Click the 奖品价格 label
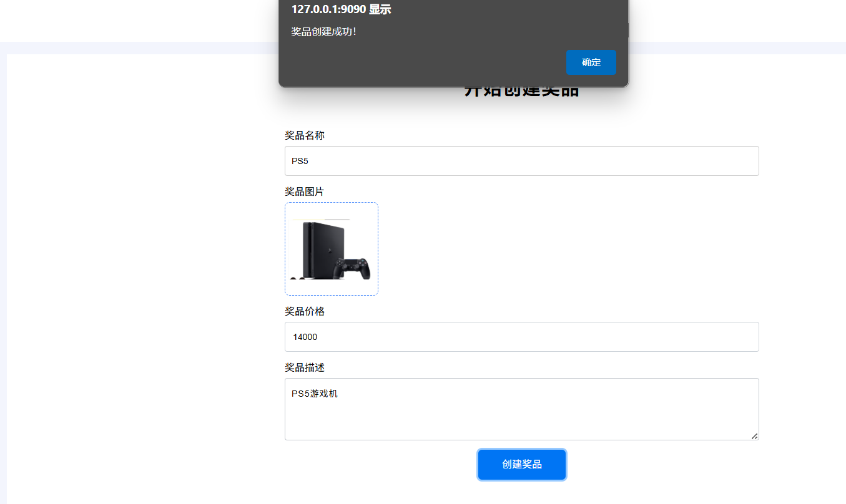The height and width of the screenshot is (504, 846). tap(305, 311)
